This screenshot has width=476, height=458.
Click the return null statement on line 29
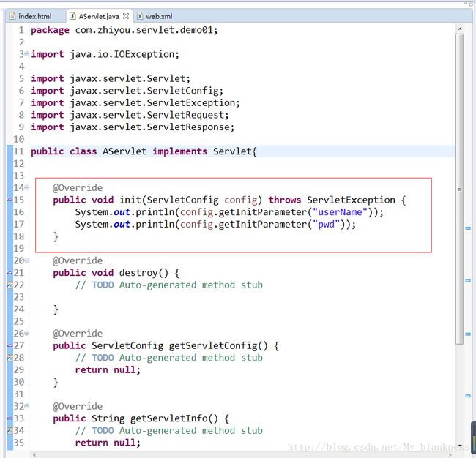108,369
